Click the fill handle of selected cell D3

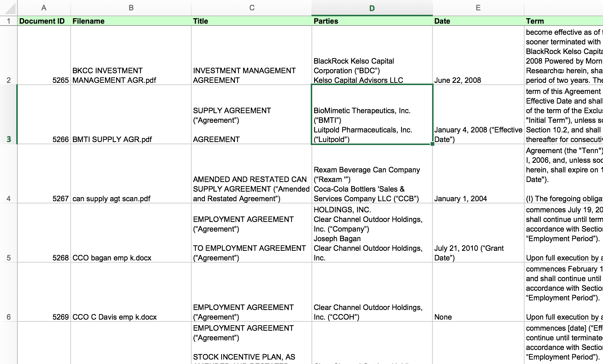[x=432, y=144]
